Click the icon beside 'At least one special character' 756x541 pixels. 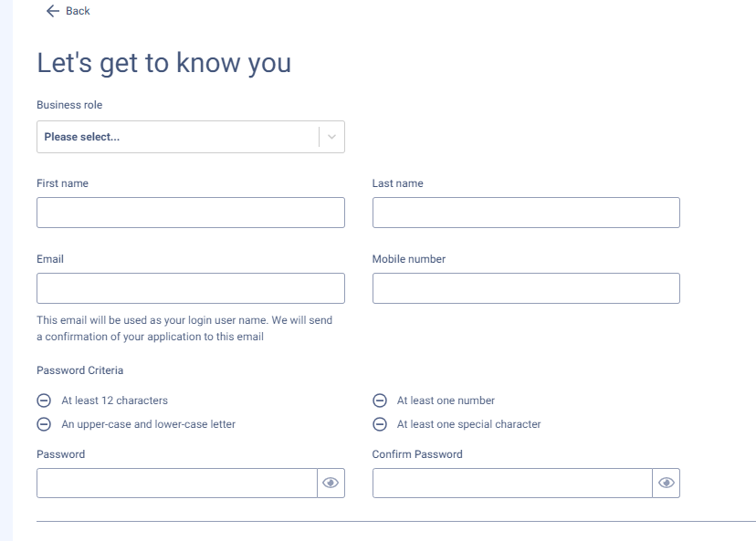pyautogui.click(x=379, y=423)
